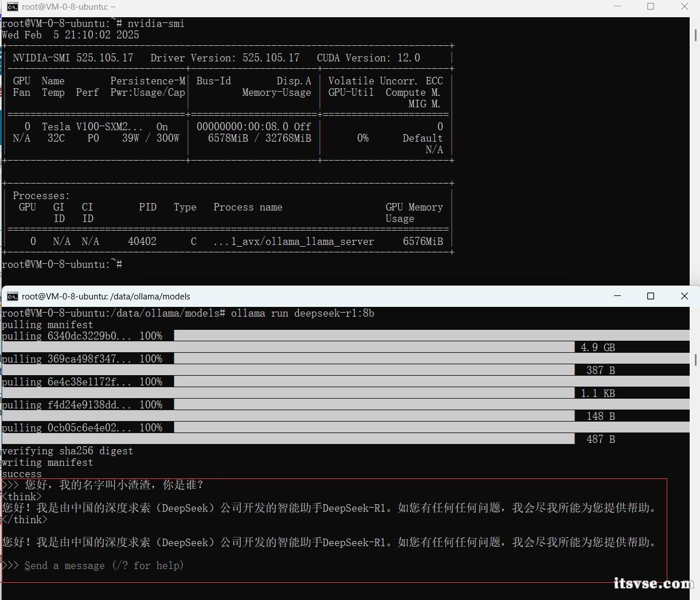
Task: Click the 'Processes:' heading
Action: pos(41,196)
